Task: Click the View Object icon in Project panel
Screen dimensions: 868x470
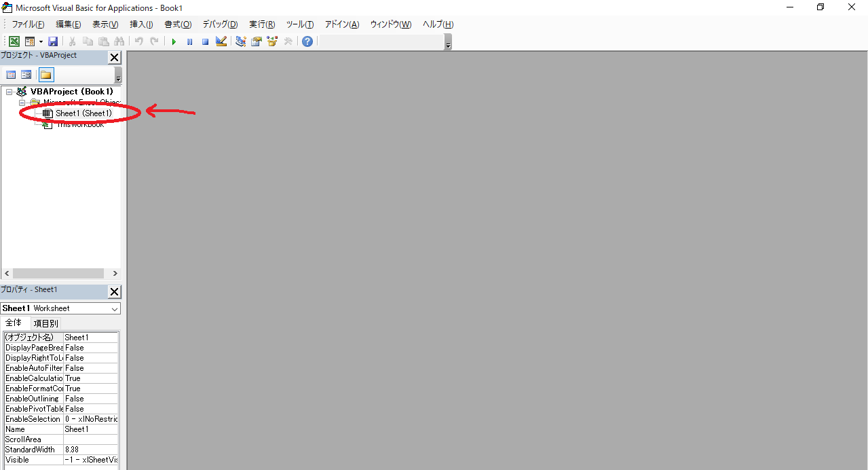Action: coord(26,75)
